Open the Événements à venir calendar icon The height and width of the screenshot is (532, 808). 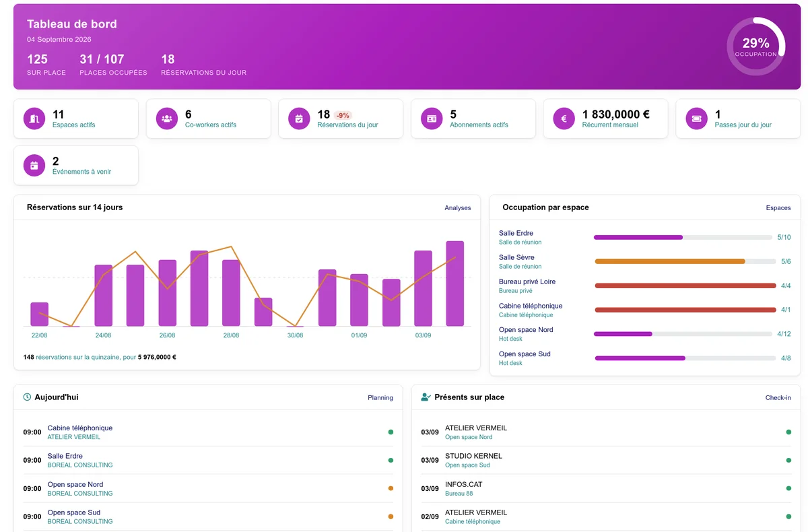tap(34, 166)
